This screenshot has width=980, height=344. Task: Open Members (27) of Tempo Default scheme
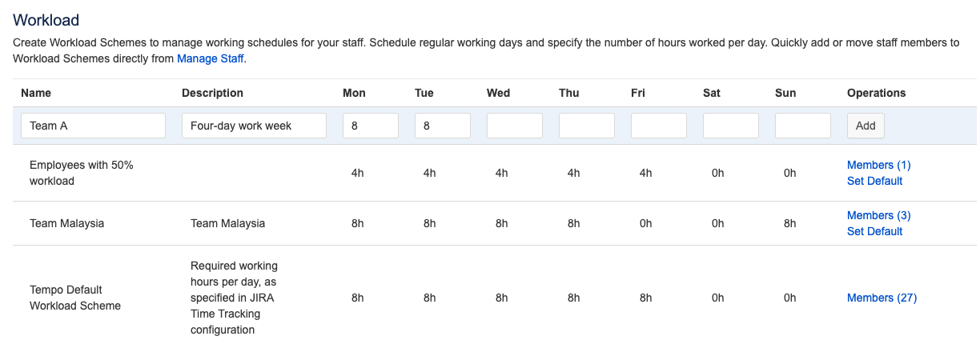click(x=882, y=298)
